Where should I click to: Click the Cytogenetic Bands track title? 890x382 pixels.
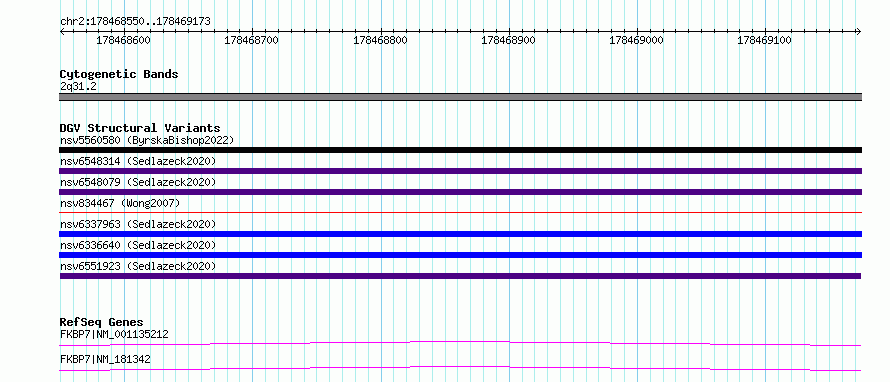[x=119, y=74]
